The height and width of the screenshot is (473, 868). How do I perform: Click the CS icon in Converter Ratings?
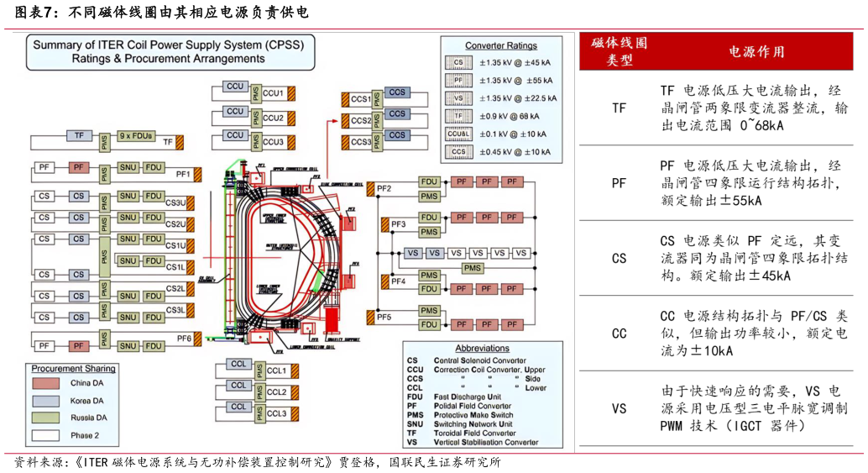point(458,62)
